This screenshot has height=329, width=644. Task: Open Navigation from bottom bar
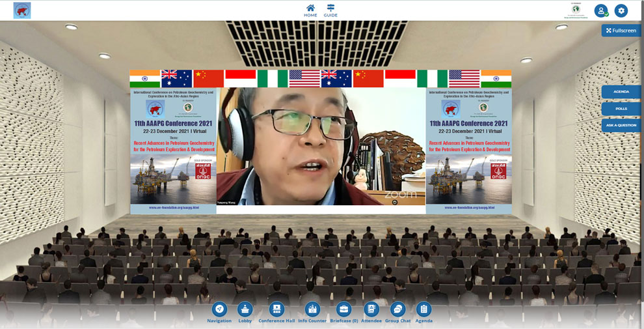[x=219, y=313]
